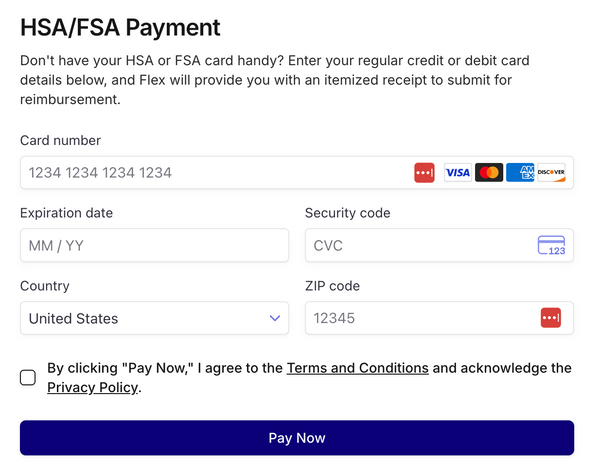
Task: Click the HSA/FSA Payment heading
Action: [x=120, y=27]
